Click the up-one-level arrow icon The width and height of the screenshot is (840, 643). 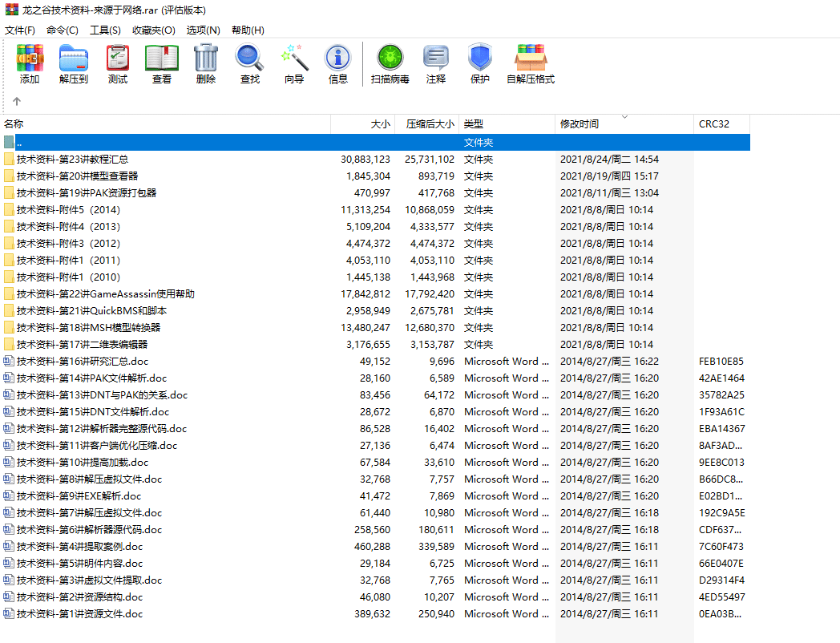[17, 101]
